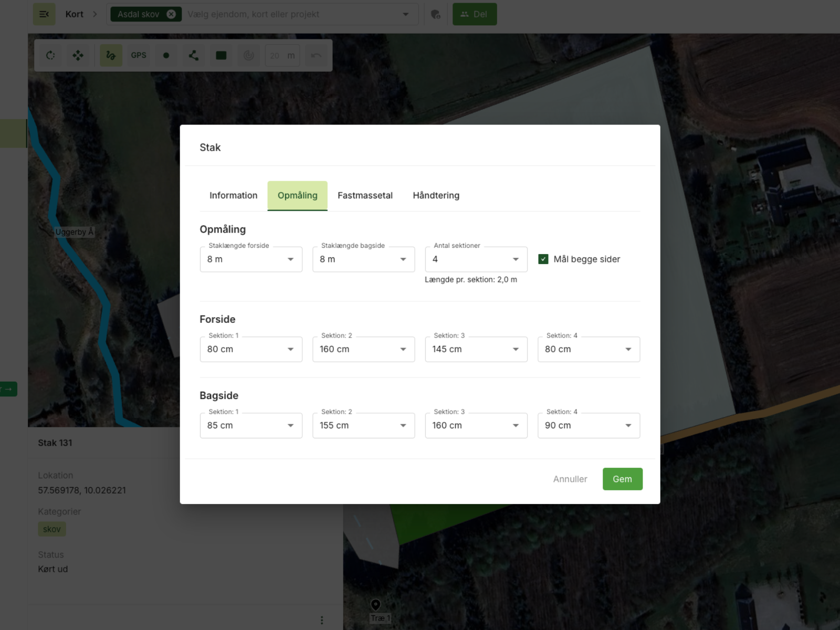Click the Uggerby Å map label
Viewport: 840px width, 630px height.
(75, 232)
